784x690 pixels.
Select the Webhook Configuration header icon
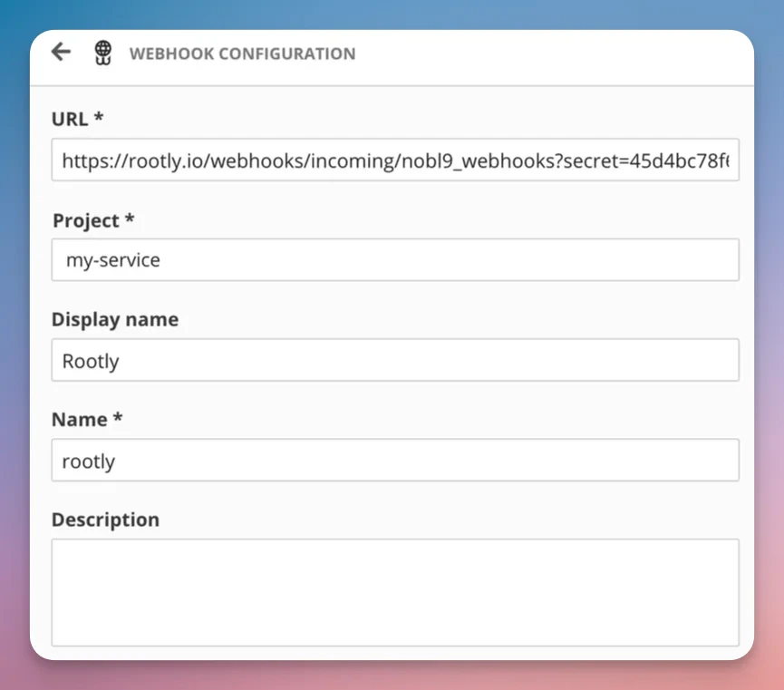tap(102, 53)
